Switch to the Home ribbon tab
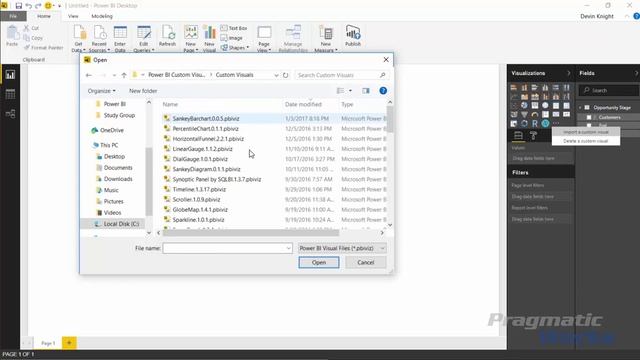 click(44, 16)
